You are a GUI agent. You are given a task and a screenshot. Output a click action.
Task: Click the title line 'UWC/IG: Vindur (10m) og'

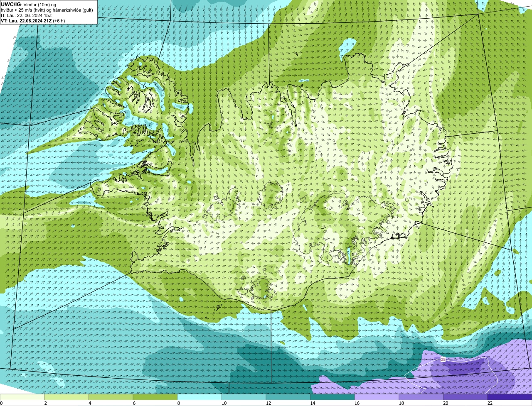[x=28, y=4]
